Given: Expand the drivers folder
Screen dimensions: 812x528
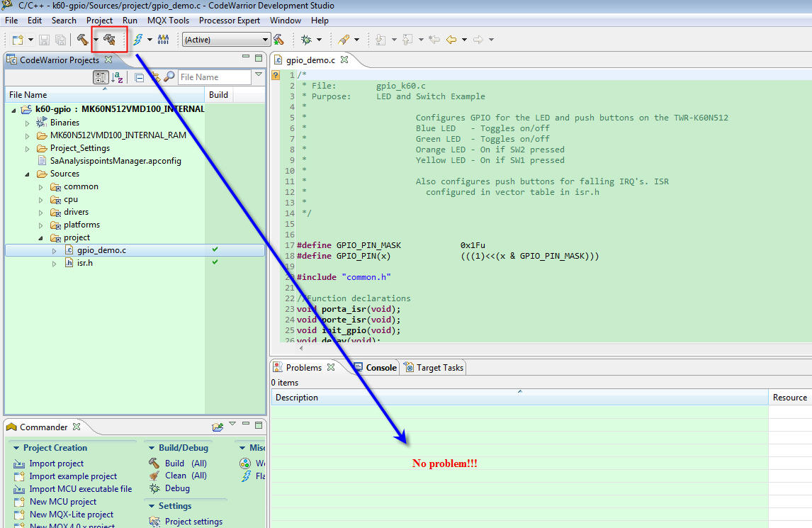Looking at the screenshot, I should pos(41,213).
